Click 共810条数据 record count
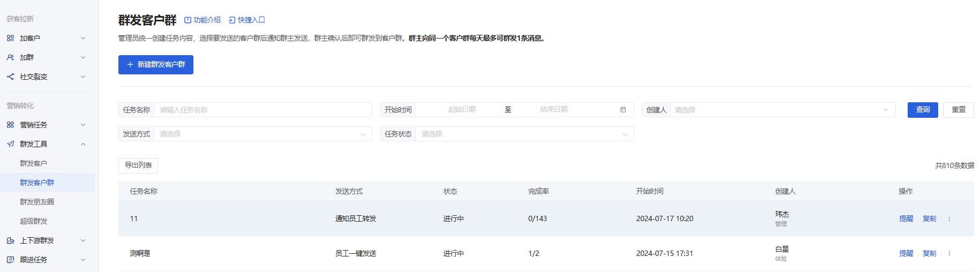The height and width of the screenshot is (272, 980). click(954, 165)
